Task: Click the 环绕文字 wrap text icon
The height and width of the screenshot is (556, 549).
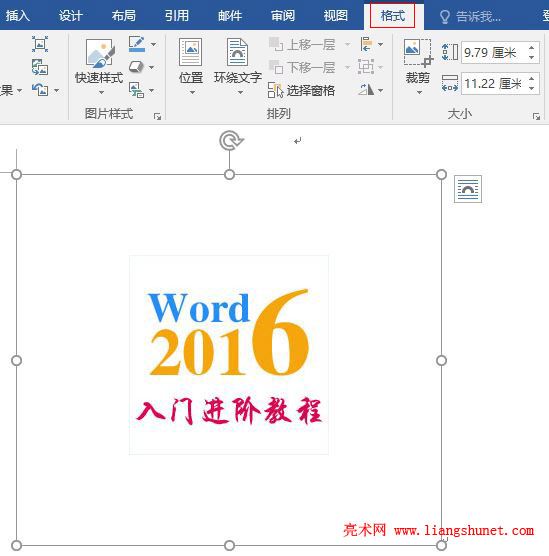Action: pyautogui.click(x=237, y=52)
